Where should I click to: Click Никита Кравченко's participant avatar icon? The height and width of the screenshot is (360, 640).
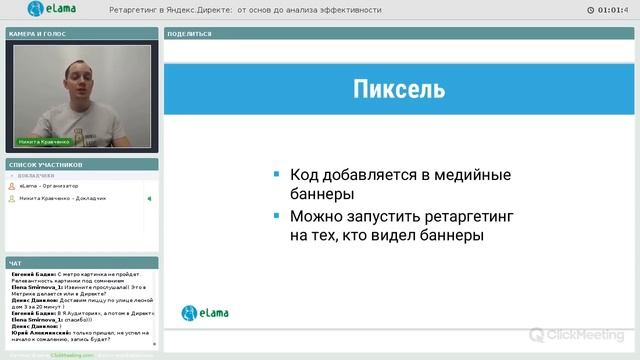coord(12,199)
